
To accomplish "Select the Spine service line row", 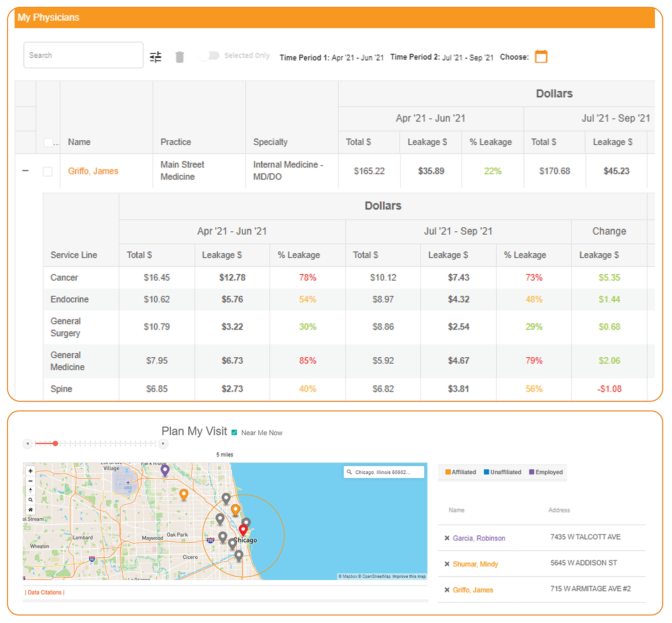I will click(349, 389).
